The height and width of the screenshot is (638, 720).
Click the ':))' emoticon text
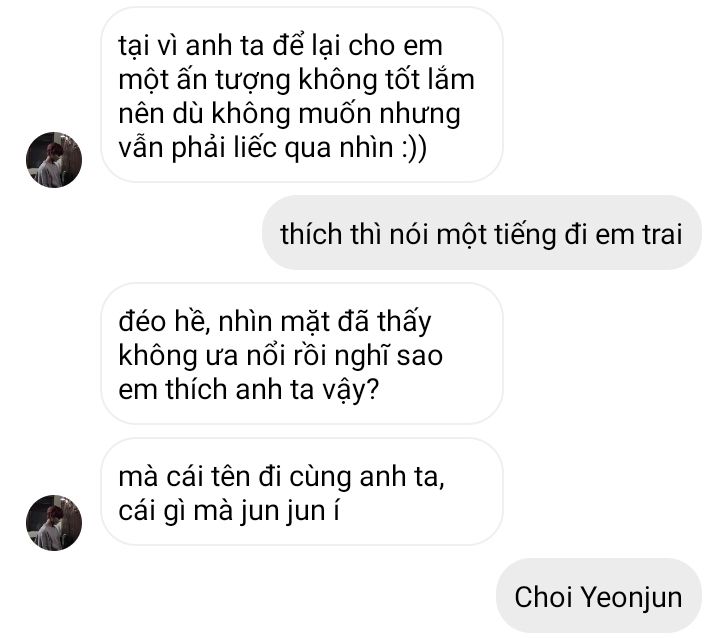click(x=414, y=148)
